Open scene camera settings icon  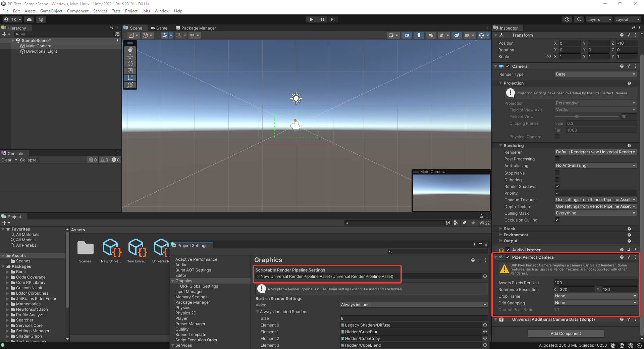(467, 35)
